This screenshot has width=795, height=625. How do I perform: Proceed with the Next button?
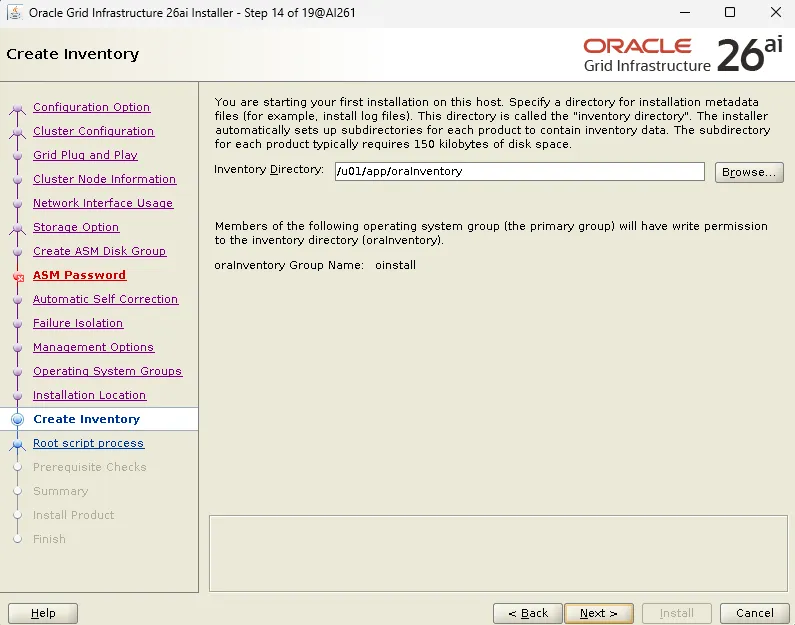pyautogui.click(x=599, y=613)
